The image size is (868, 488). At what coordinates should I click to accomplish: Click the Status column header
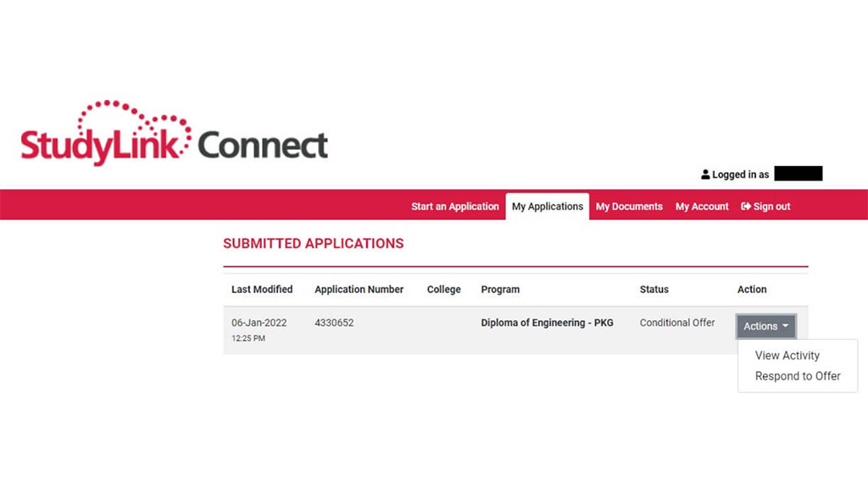click(654, 289)
